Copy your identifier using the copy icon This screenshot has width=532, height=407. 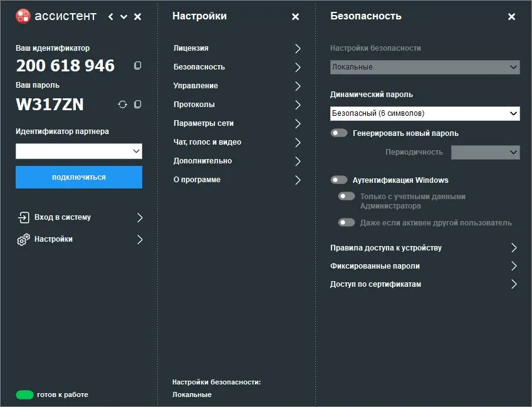137,64
